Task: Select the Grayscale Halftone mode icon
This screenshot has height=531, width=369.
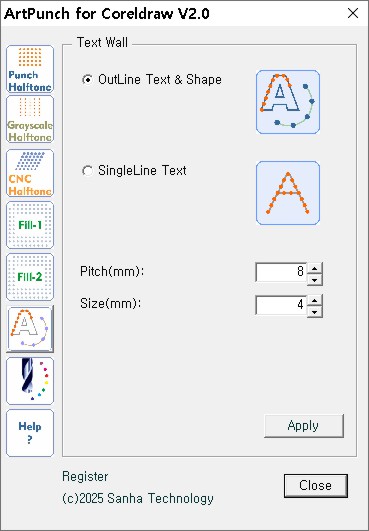Action: click(30, 119)
